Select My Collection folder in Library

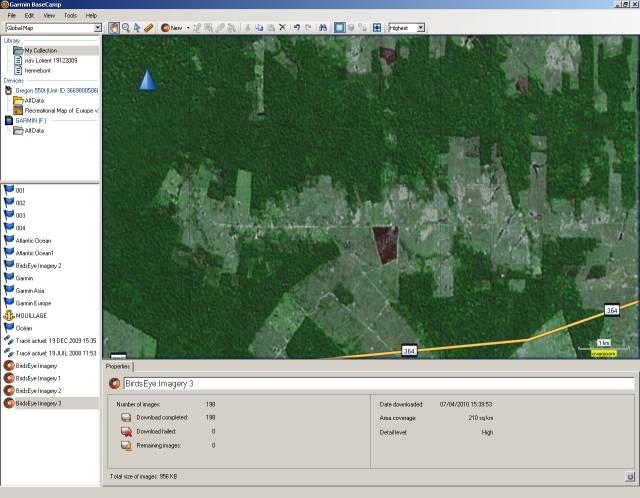pos(40,51)
